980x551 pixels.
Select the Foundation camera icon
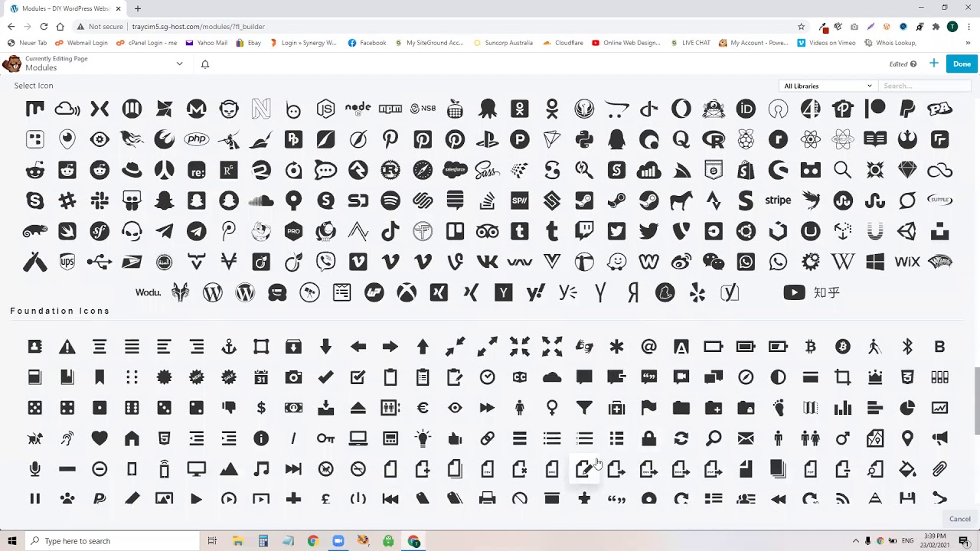(293, 377)
